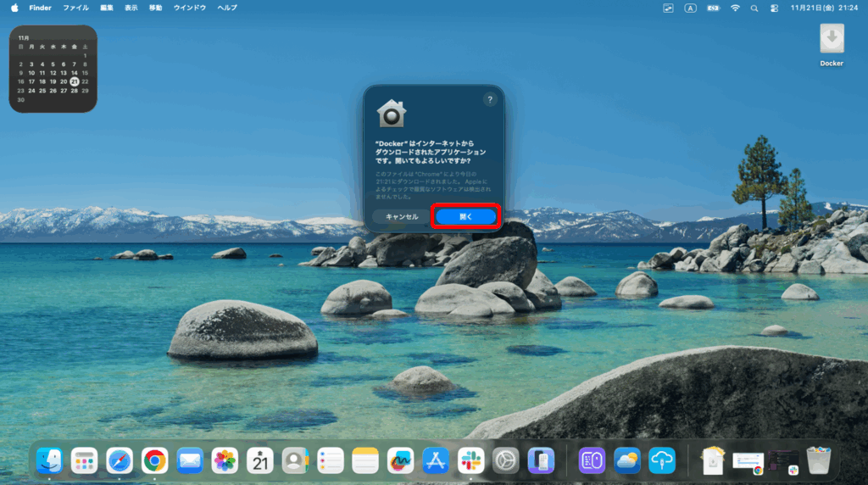Launch Slack from the Dock

[x=470, y=460]
